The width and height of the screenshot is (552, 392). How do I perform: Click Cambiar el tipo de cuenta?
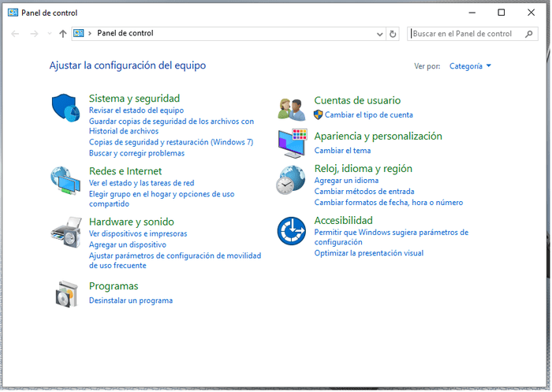point(368,115)
